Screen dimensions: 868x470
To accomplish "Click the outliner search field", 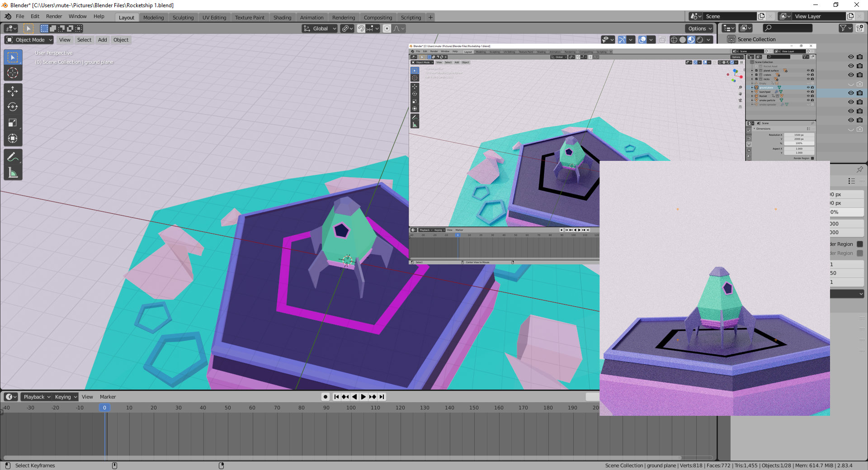I will pos(788,28).
